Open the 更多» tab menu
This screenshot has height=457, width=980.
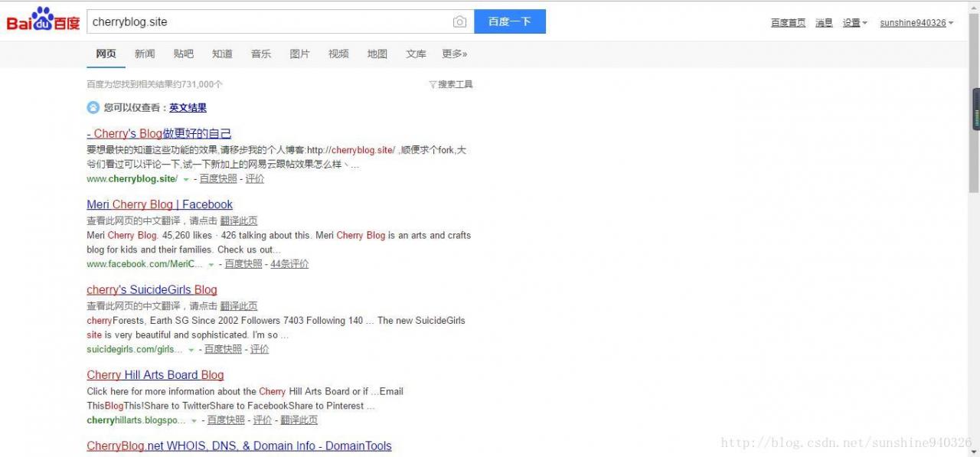[455, 54]
